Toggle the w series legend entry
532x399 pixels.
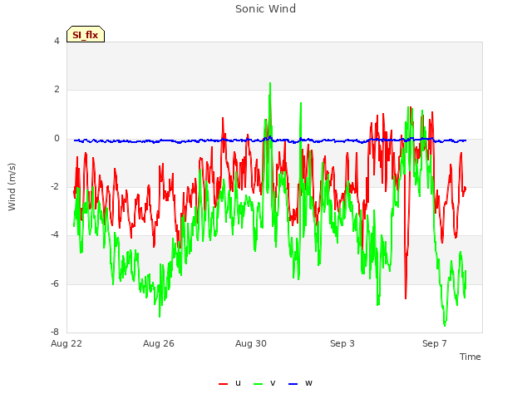click(x=300, y=383)
